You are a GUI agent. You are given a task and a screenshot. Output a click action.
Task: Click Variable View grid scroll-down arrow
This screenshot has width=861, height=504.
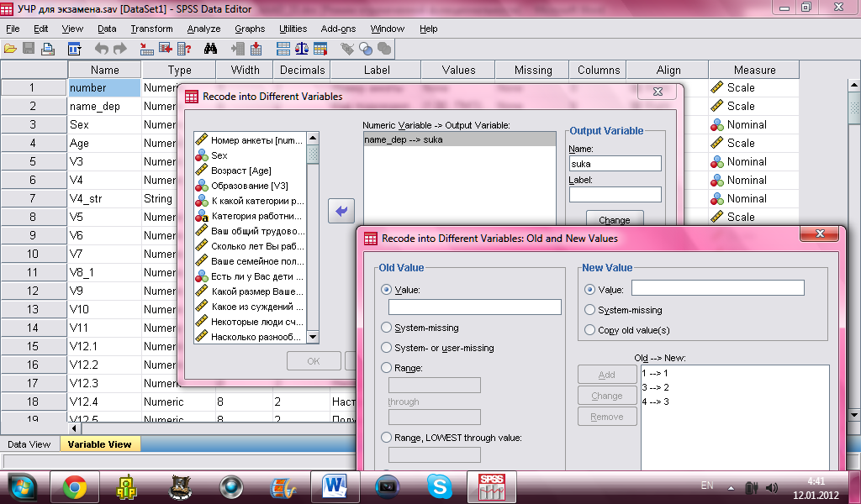pyautogui.click(x=854, y=415)
